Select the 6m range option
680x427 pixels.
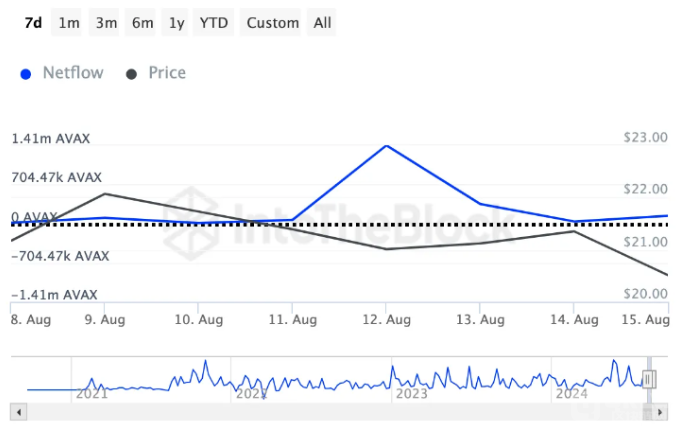[x=142, y=23]
